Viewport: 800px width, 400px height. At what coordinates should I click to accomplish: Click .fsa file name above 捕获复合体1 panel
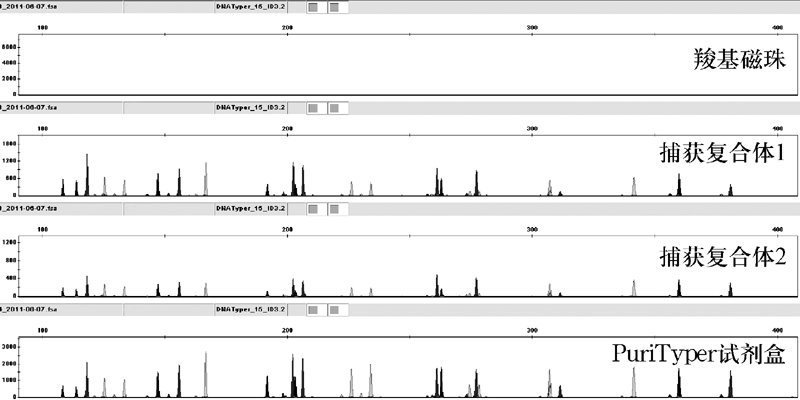[29, 108]
